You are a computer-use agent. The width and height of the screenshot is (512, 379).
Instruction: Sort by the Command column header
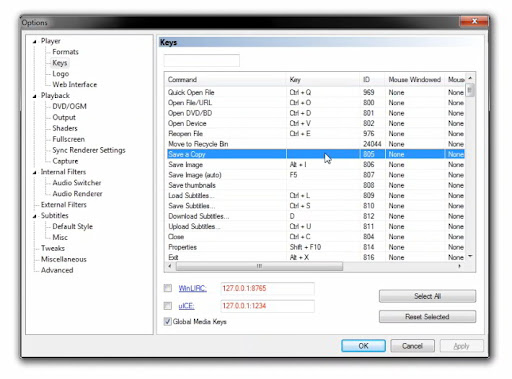tap(226, 80)
